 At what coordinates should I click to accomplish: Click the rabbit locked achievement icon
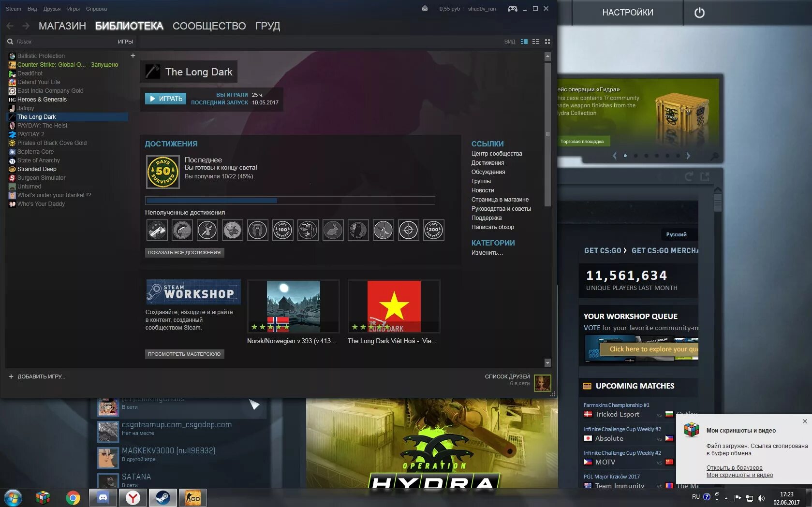(x=333, y=230)
